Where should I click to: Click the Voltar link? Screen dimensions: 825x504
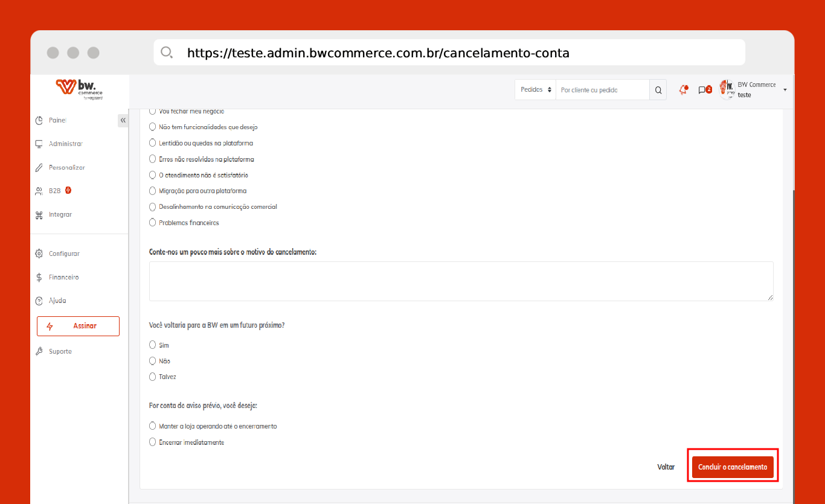click(666, 467)
